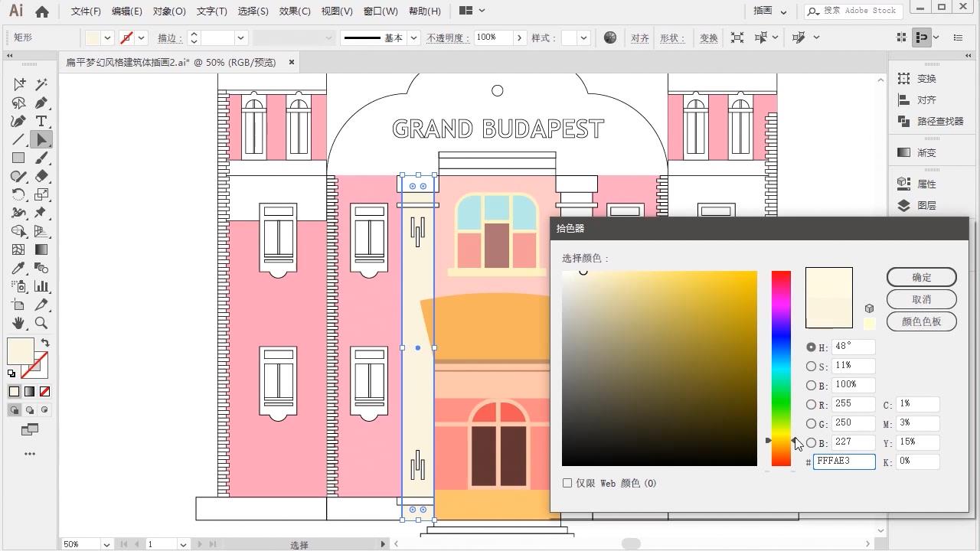Image resolution: width=980 pixels, height=551 pixels.
Task: Select the Puppet Warp pin tool
Action: click(x=41, y=213)
